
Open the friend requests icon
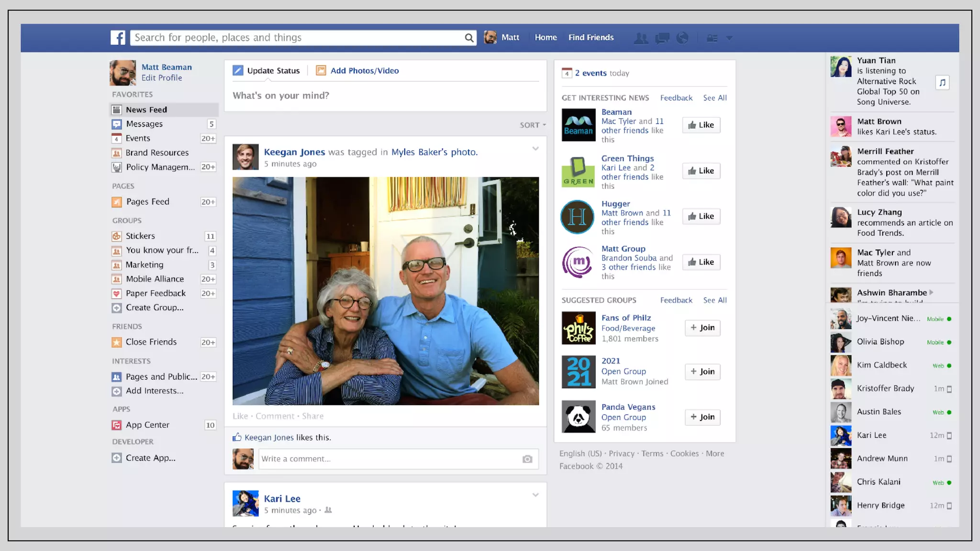(641, 38)
